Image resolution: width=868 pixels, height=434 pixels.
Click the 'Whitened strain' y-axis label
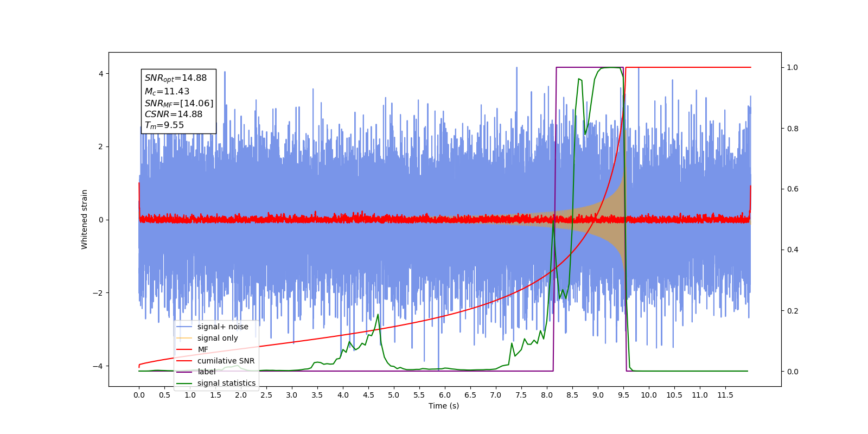pyautogui.click(x=84, y=219)
